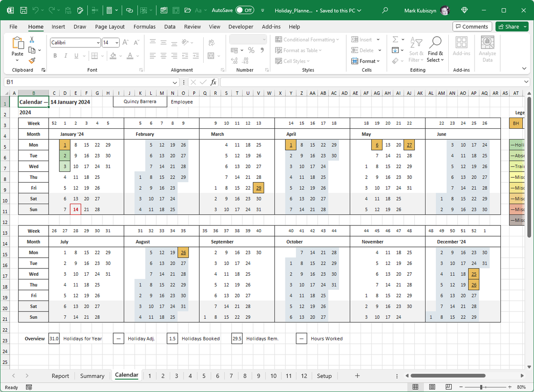The height and width of the screenshot is (392, 534).
Task: Expand the font size dropdown
Action: coord(117,43)
